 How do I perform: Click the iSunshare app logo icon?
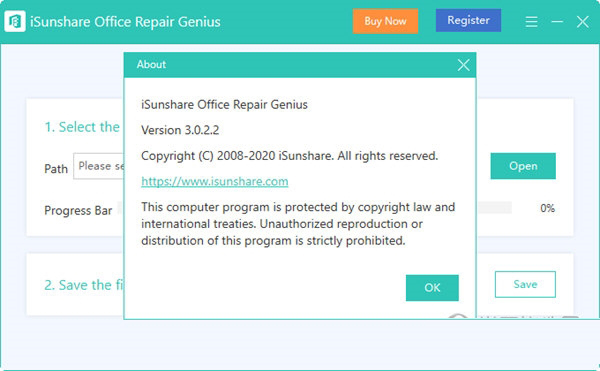(15, 21)
